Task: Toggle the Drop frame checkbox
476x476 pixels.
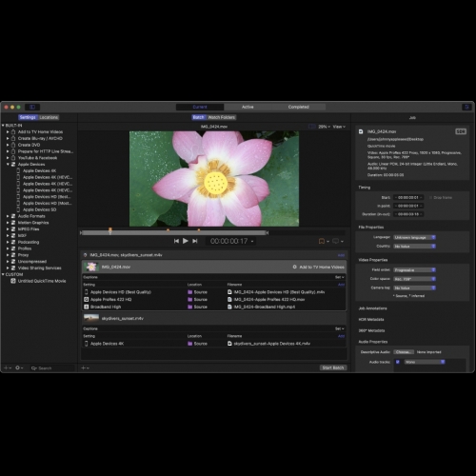Action: tap(430, 197)
